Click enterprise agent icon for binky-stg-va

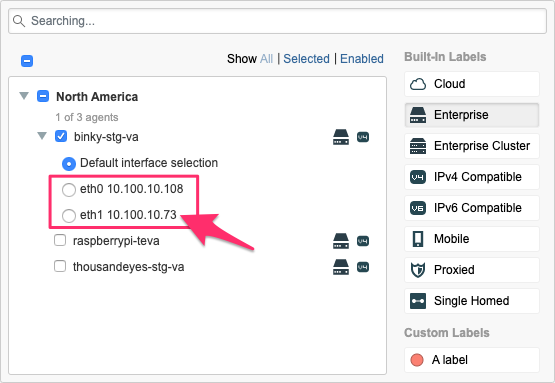click(x=341, y=137)
